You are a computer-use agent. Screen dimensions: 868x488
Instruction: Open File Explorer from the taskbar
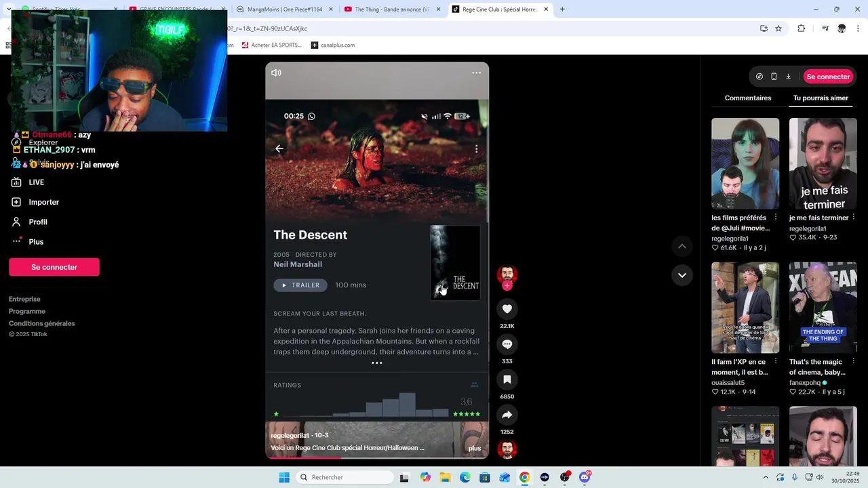[445, 477]
